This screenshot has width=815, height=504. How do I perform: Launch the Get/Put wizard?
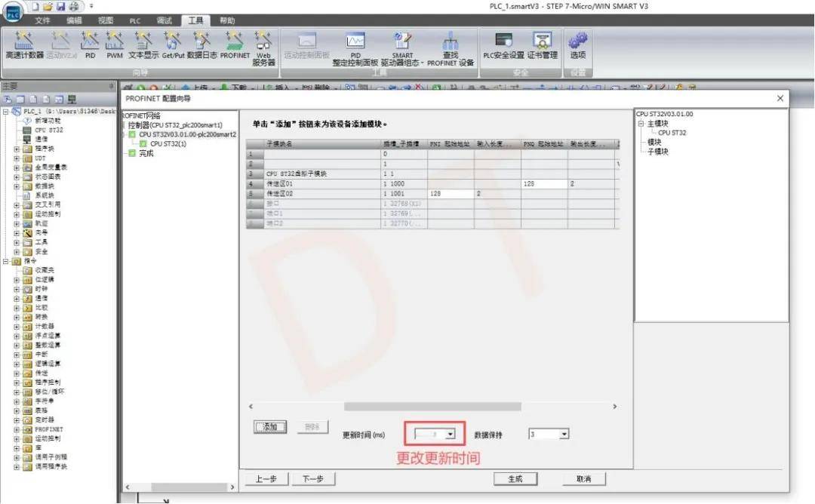pyautogui.click(x=173, y=45)
